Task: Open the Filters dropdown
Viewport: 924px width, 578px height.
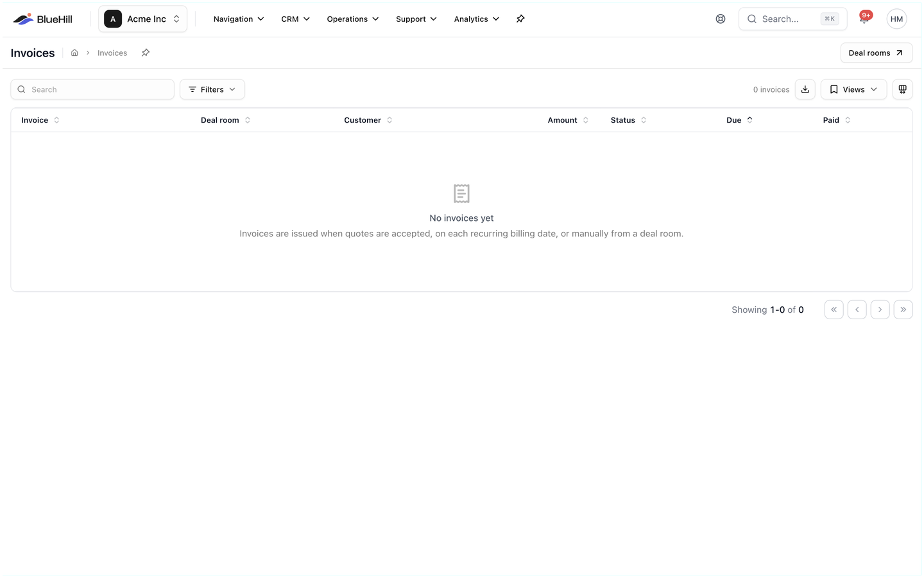Action: pos(212,89)
